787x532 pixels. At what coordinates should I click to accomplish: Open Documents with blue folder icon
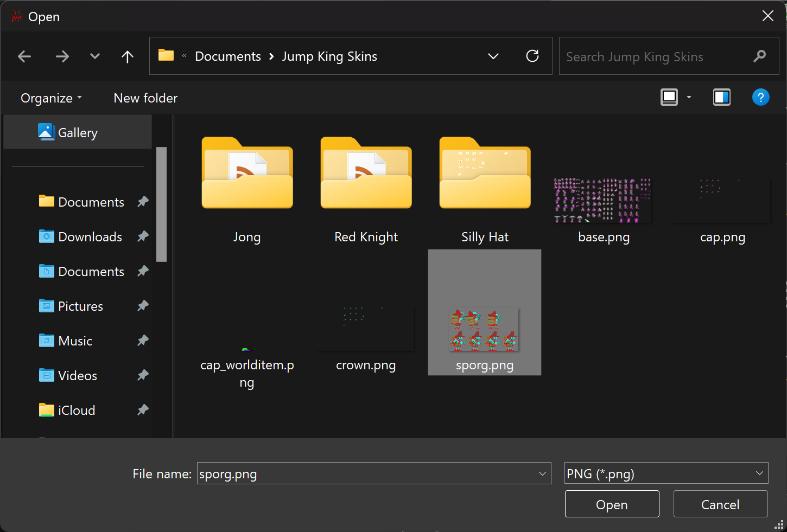tap(81, 271)
